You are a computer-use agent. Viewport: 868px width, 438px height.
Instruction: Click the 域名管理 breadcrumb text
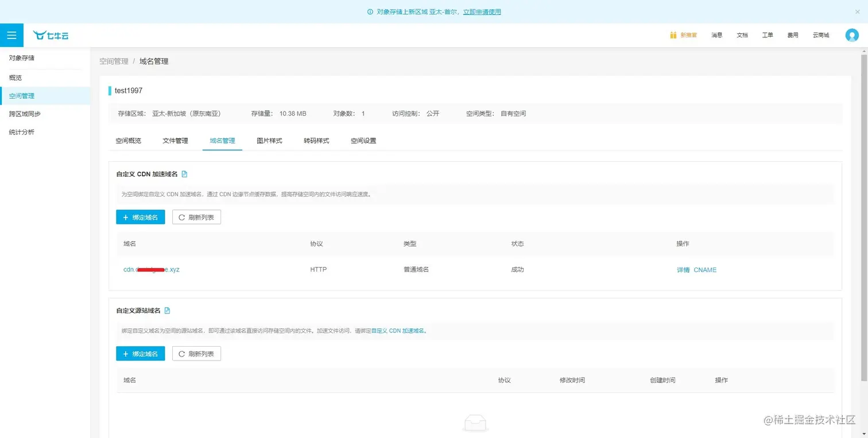pos(154,61)
